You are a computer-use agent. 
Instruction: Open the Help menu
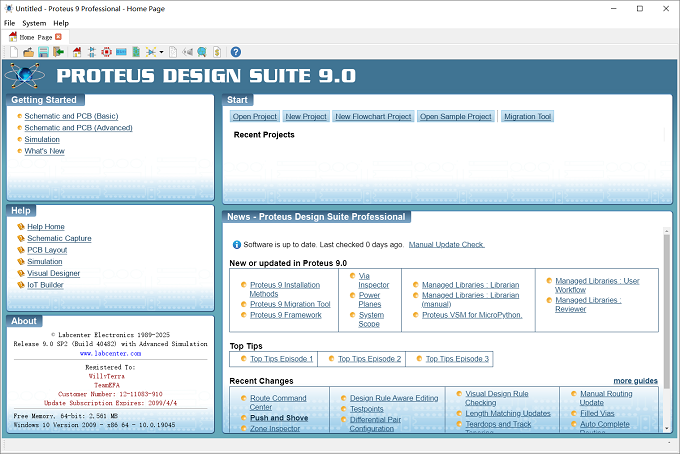61,23
